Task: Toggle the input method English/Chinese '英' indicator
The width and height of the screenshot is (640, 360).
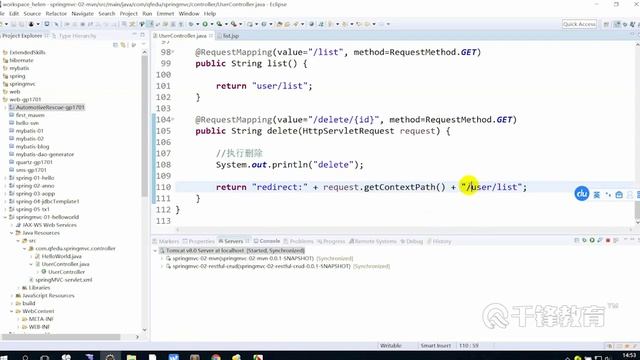Action: 597,195
